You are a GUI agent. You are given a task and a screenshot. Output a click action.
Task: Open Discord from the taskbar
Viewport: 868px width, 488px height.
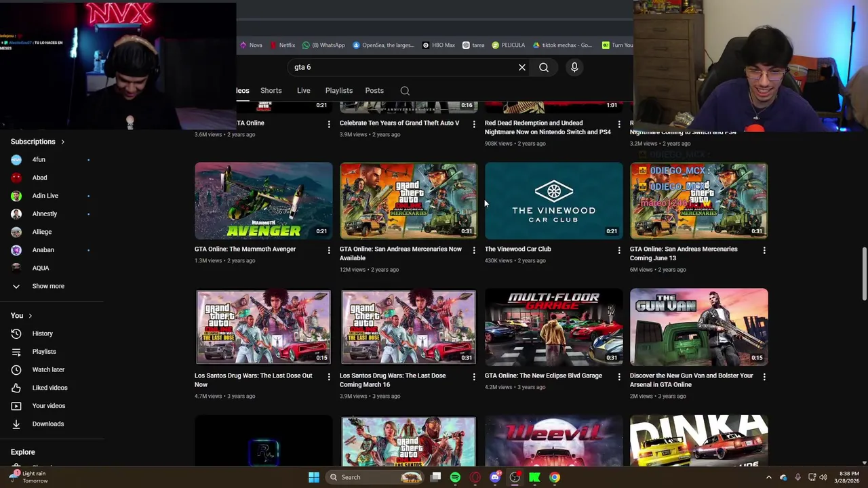(x=495, y=477)
